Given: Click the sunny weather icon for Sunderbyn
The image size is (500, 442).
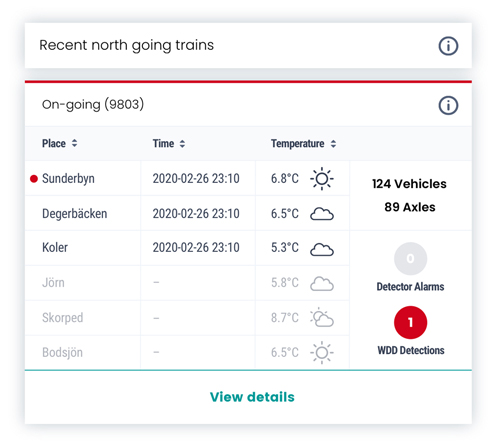Looking at the screenshot, I should (322, 179).
